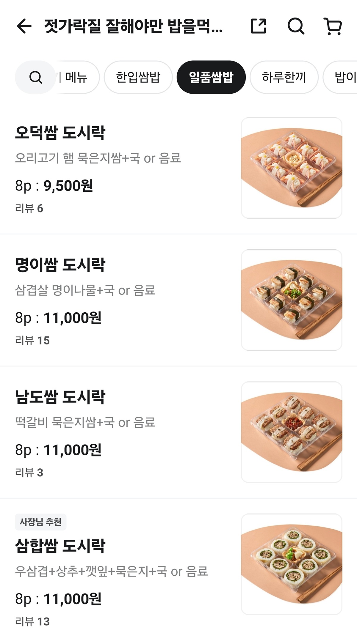Tap the menu search chip icon
Viewport: 357px width, 644px height.
pyautogui.click(x=35, y=77)
